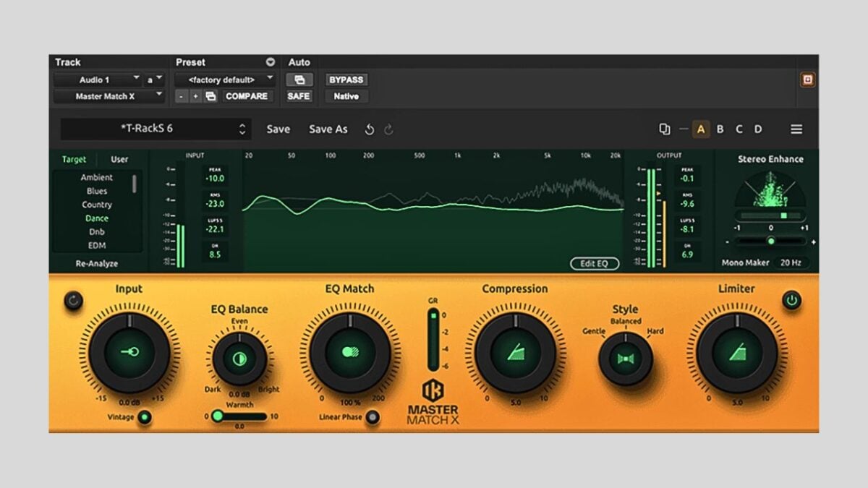Open the hamburger menu at top right
The width and height of the screenshot is (868, 488).
pyautogui.click(x=796, y=129)
